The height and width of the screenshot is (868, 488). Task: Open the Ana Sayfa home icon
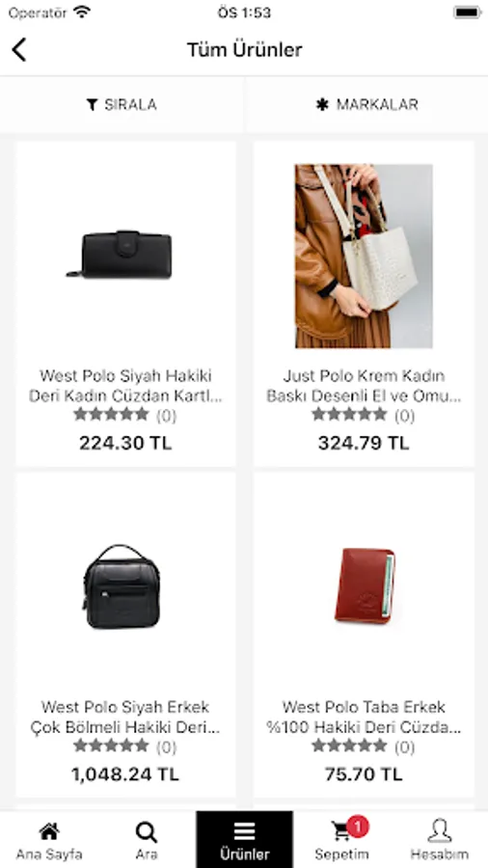pos(48,831)
